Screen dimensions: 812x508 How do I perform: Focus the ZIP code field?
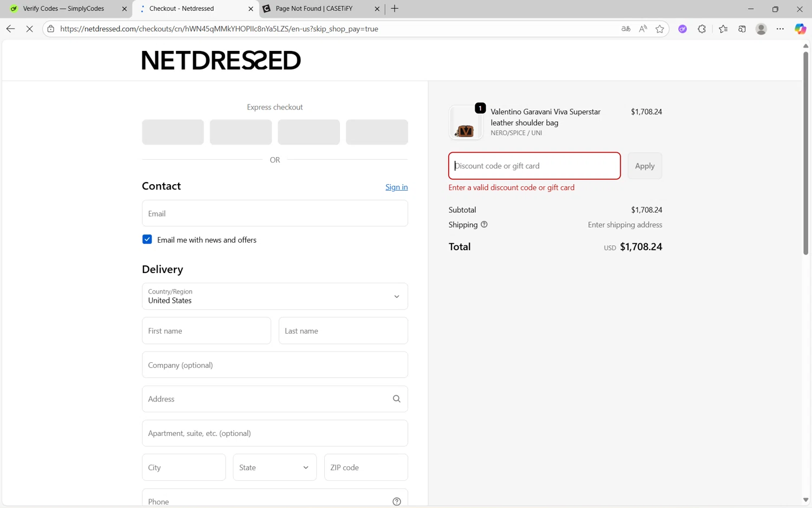click(x=366, y=467)
